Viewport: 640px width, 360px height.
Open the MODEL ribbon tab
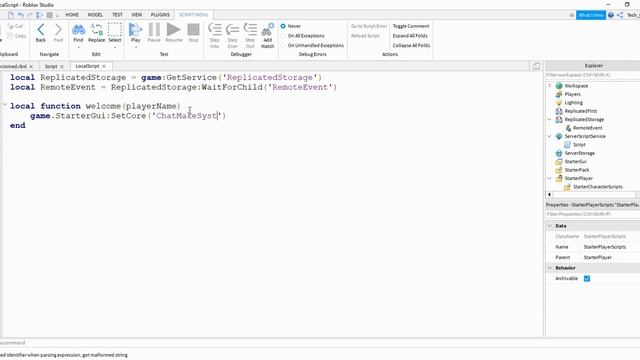[x=95, y=15]
